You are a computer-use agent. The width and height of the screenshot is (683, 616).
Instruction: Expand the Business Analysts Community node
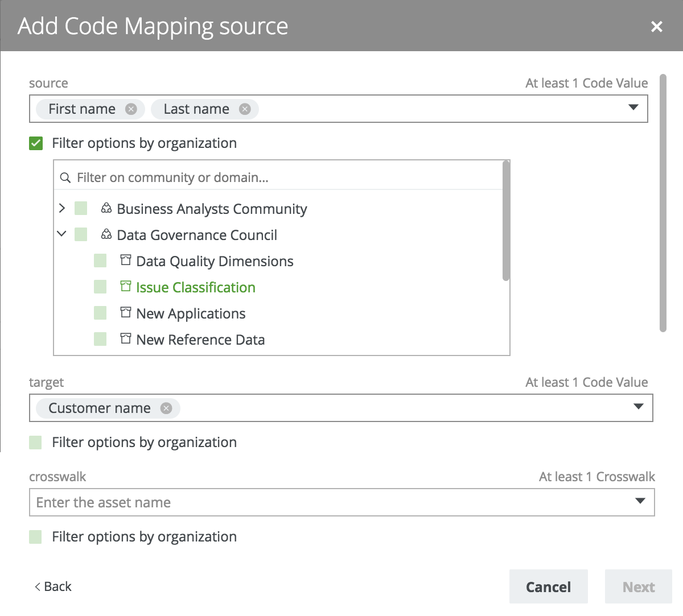tap(62, 209)
